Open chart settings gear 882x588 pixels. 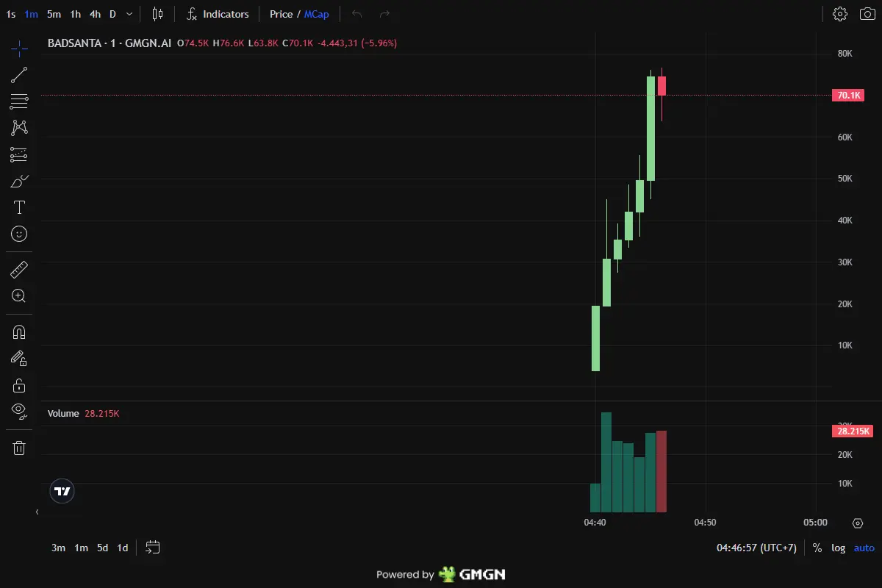tap(840, 14)
